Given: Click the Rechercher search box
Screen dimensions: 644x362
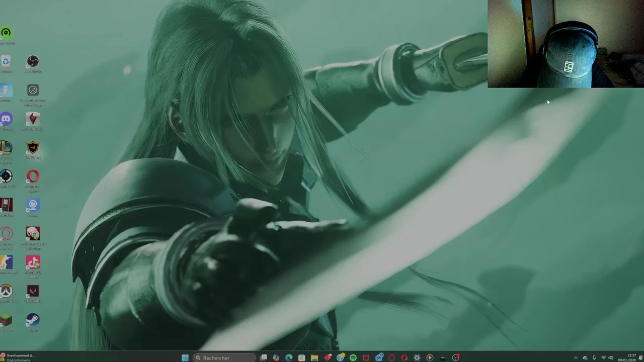Looking at the screenshot, I should pos(224,357).
